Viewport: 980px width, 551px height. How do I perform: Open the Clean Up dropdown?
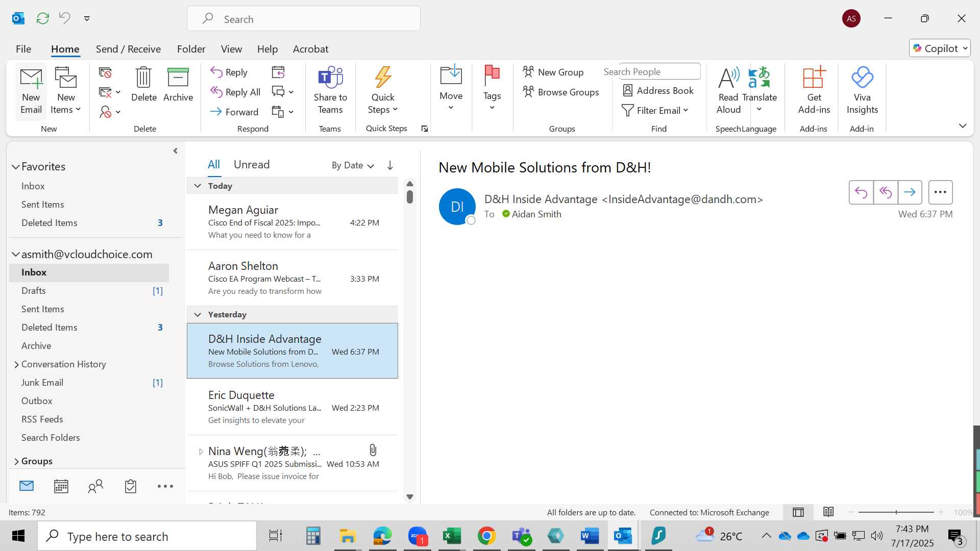pos(110,92)
